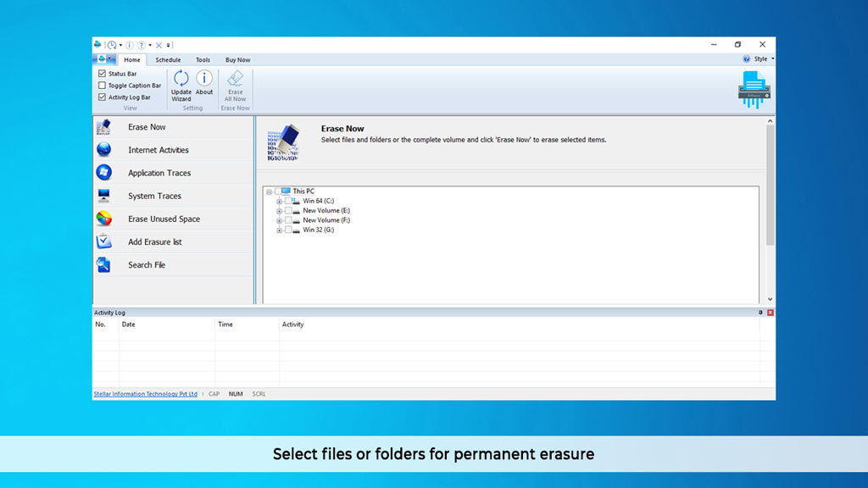Open Add Erasure list in the sidebar

(x=173, y=241)
